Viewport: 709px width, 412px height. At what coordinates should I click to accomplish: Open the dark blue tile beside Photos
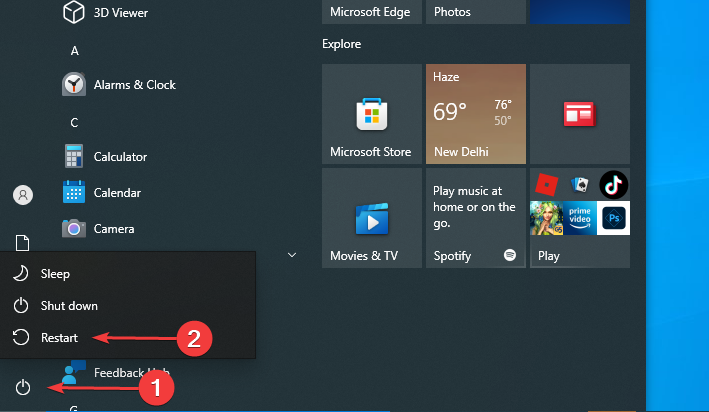[x=580, y=12]
